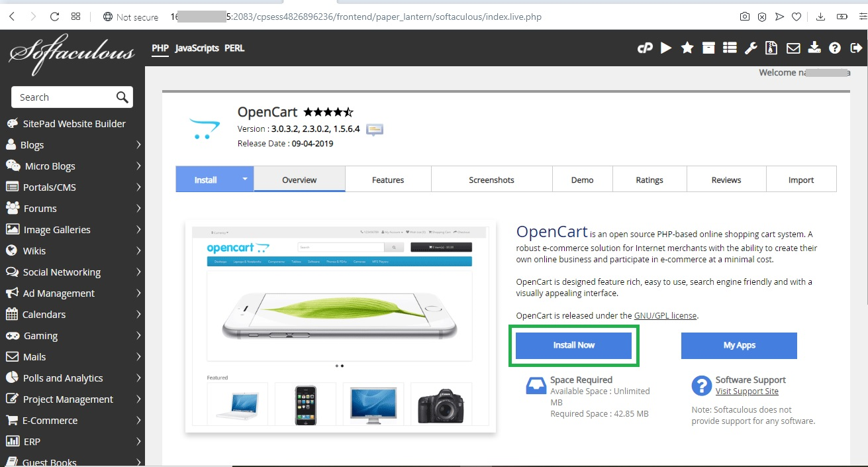This screenshot has width=868, height=467.
Task: Open sync/import via the download tray icon
Action: pyautogui.click(x=814, y=48)
